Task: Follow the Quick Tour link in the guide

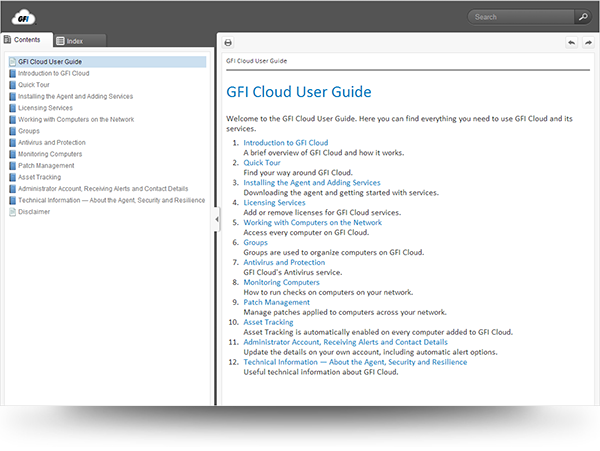Action: [262, 163]
